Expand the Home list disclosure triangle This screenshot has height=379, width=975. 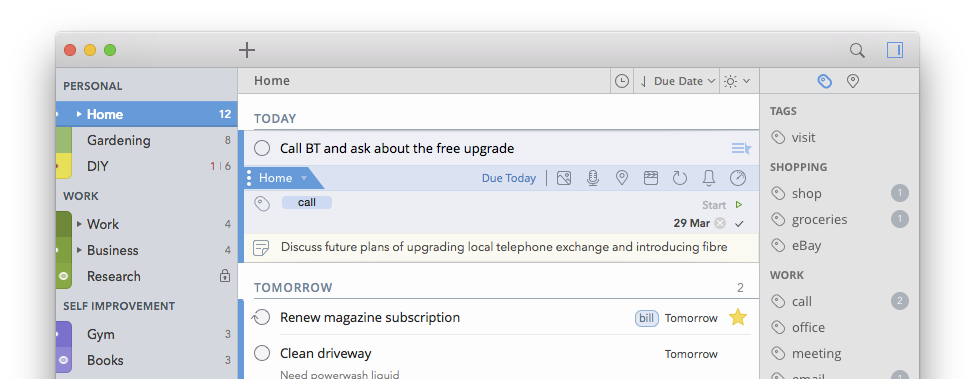(79, 114)
